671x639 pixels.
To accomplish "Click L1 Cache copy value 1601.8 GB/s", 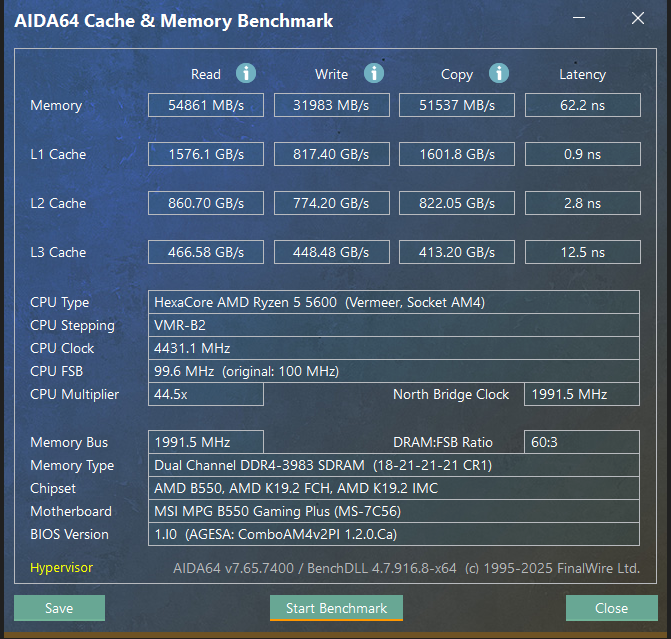I will (457, 154).
